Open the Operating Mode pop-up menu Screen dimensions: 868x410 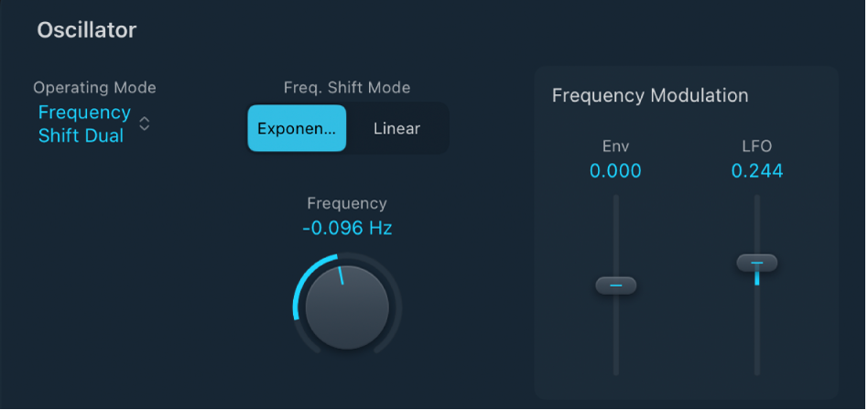[x=84, y=124]
